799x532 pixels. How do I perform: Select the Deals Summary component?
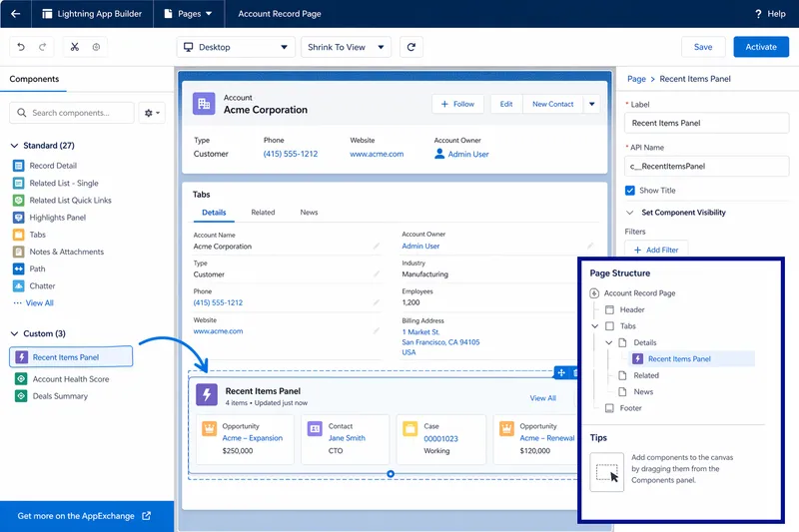pos(52,396)
